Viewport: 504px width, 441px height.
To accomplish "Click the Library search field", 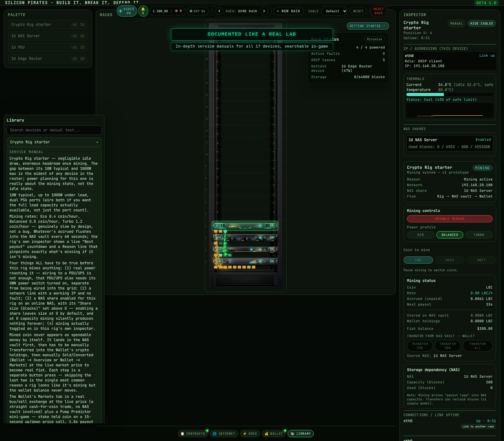I will point(54,130).
